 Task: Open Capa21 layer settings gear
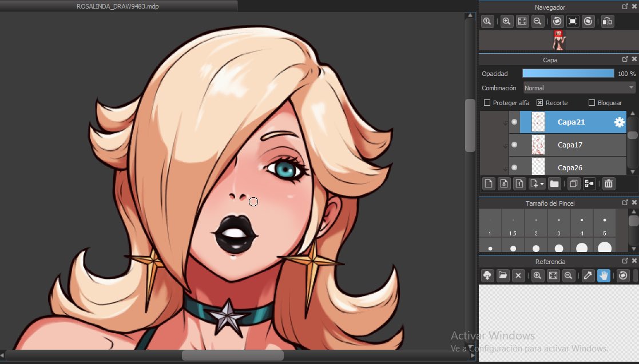620,122
